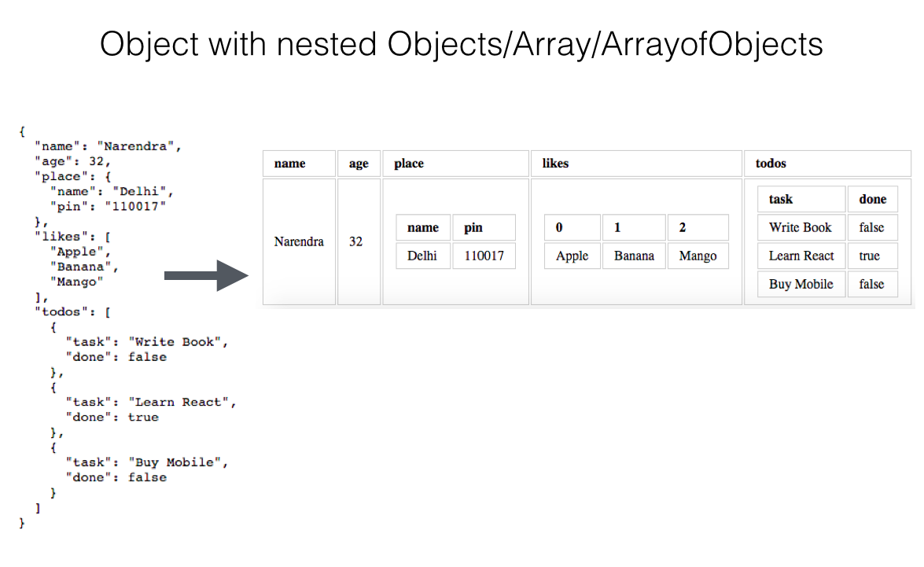The image size is (924, 567).
Task: Click the "Delhi" cell in the place table
Action: 423,256
